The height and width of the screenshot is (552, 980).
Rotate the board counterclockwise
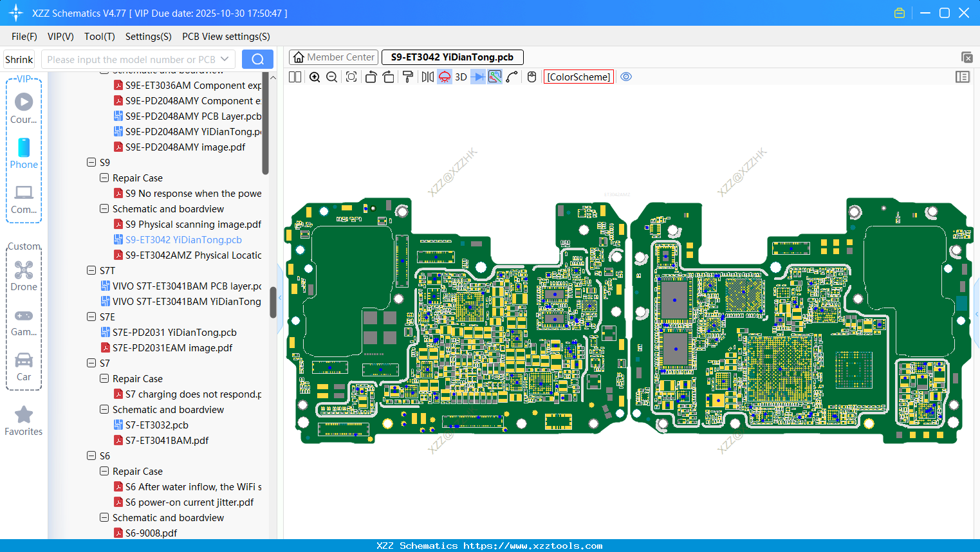point(371,77)
